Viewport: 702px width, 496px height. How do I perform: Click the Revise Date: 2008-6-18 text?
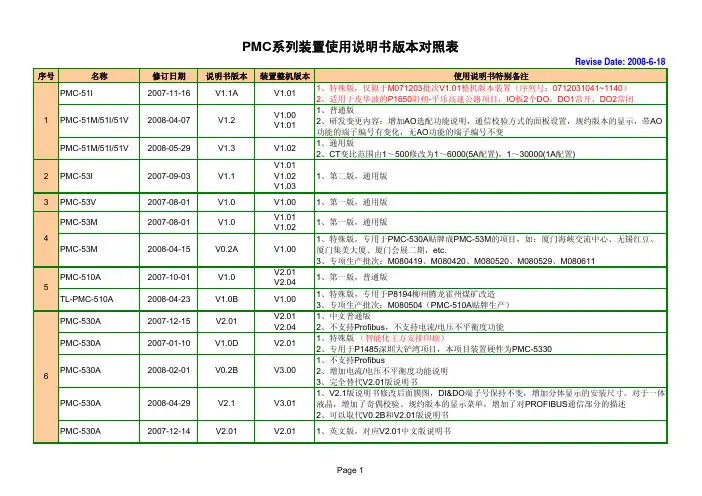[646, 62]
